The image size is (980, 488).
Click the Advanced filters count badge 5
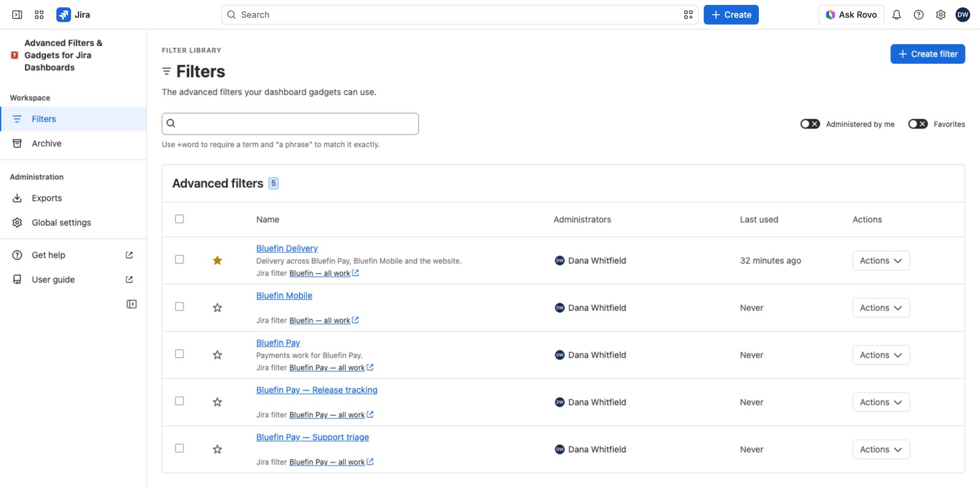tap(273, 183)
